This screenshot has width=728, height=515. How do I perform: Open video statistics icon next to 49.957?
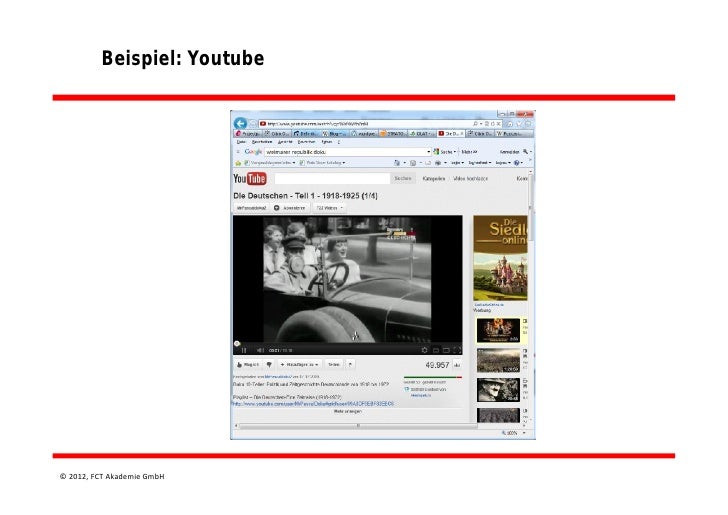[x=457, y=365]
